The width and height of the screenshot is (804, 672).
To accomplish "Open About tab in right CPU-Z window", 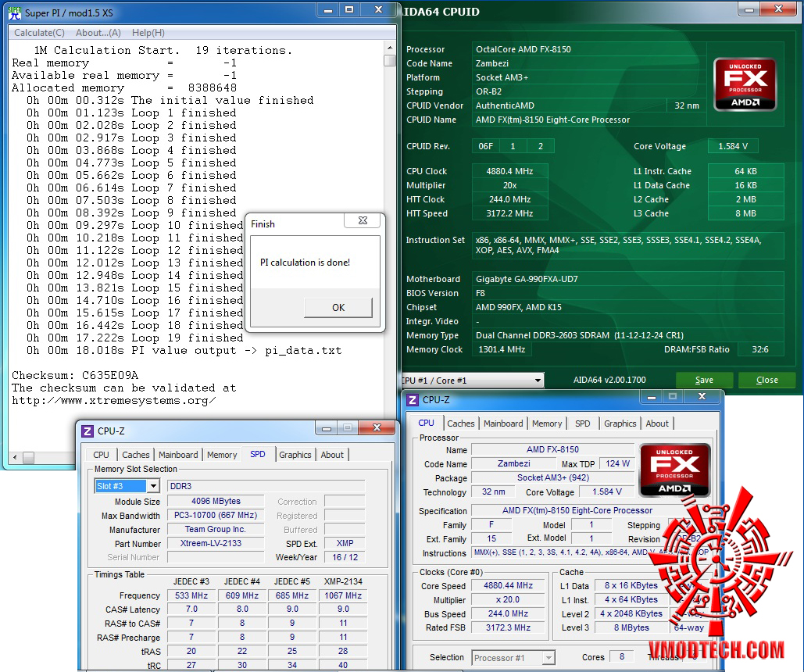I will coord(657,424).
